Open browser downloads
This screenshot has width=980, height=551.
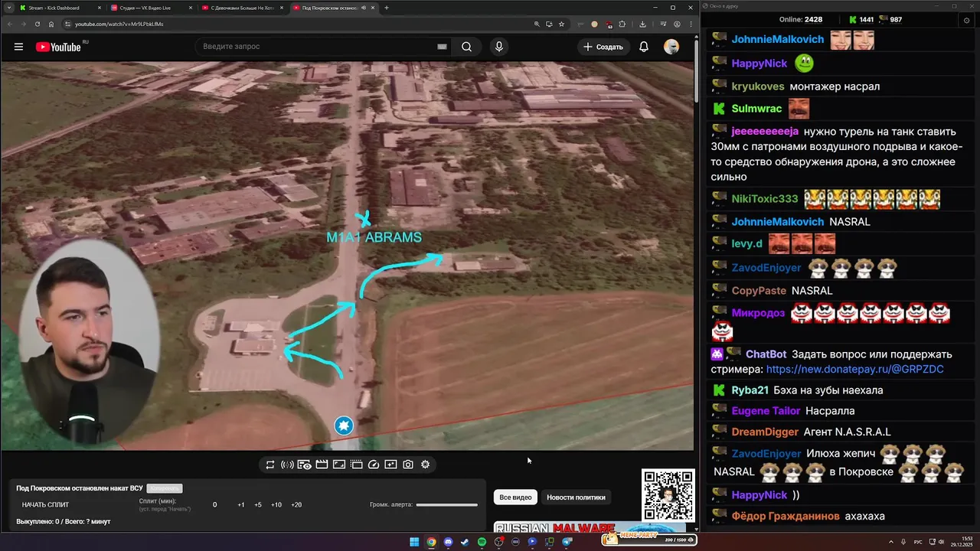643,24
